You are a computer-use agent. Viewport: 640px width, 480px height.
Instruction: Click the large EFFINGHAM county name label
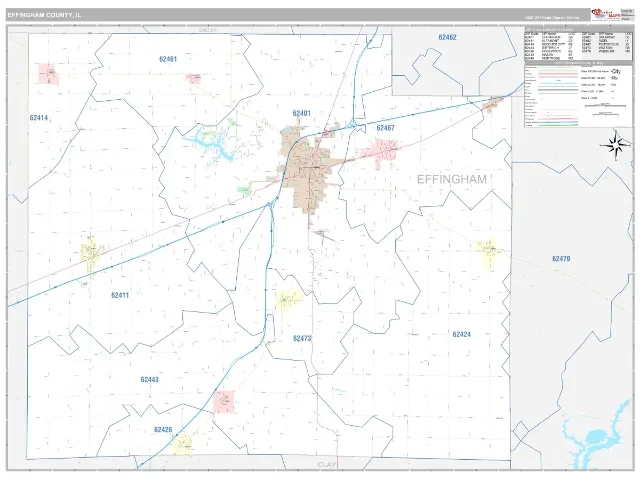point(451,180)
